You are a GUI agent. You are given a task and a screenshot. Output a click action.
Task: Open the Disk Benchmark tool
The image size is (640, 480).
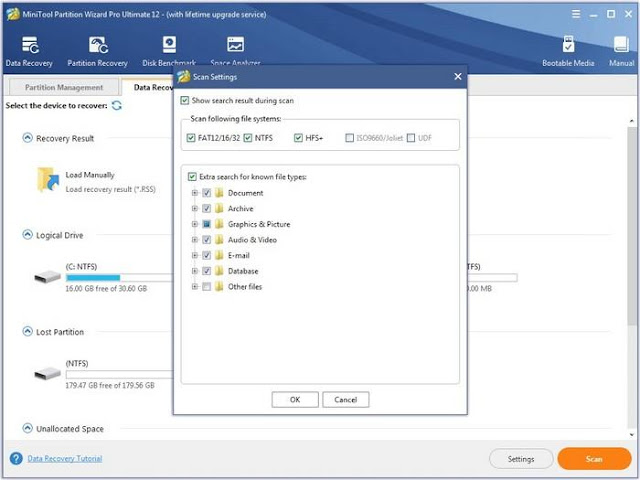pos(169,51)
